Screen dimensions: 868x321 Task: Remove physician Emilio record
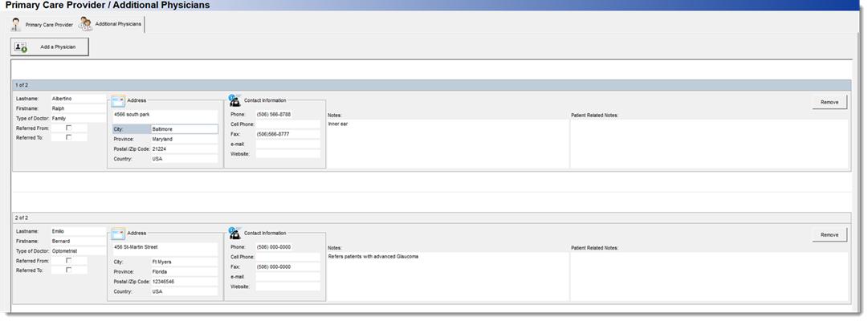829,235
